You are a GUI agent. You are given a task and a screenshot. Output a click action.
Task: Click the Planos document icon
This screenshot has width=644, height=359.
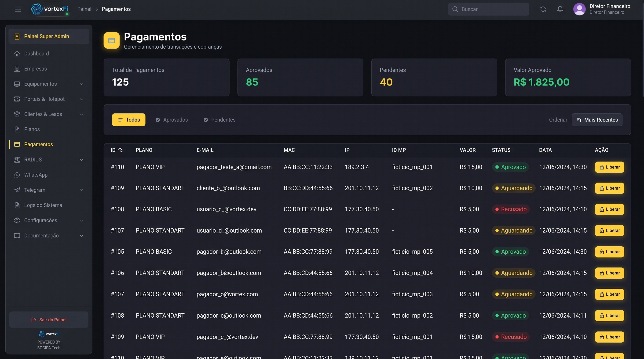[x=17, y=129]
